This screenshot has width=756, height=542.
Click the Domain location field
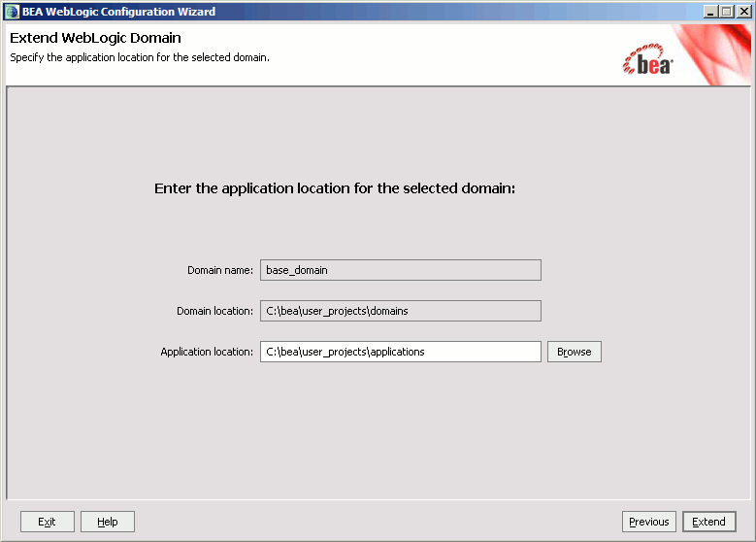[x=400, y=311]
